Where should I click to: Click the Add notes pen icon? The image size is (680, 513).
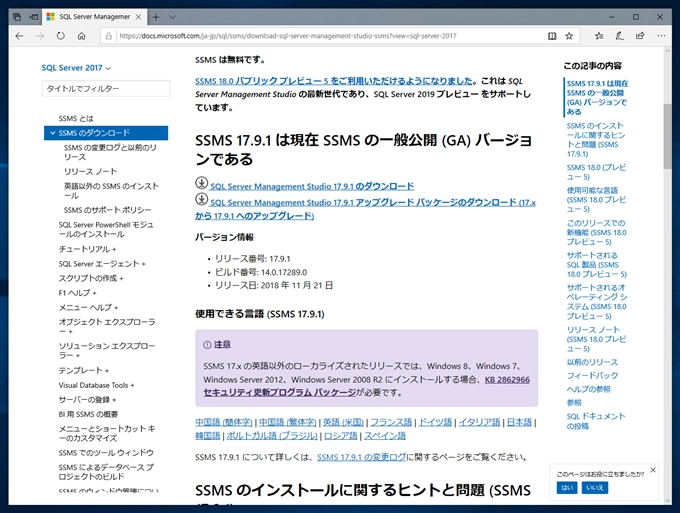[619, 36]
